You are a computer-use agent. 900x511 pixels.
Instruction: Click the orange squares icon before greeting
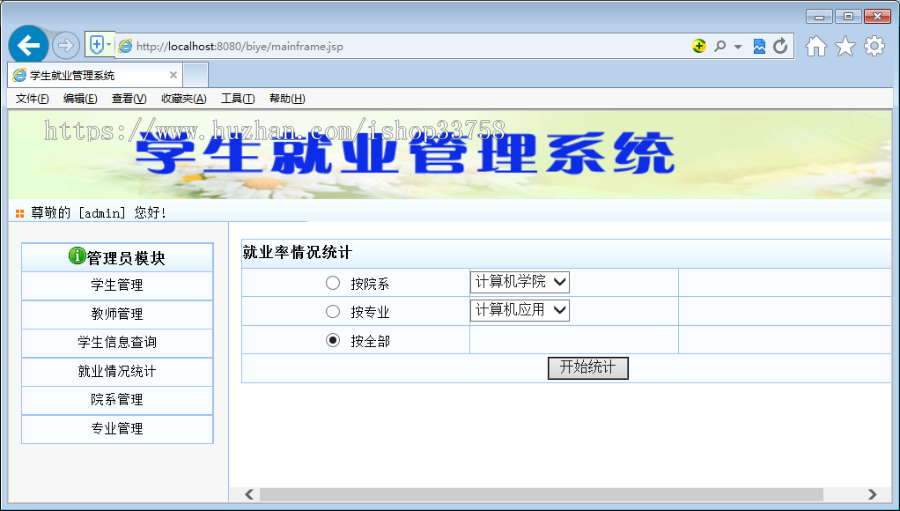pyautogui.click(x=20, y=214)
